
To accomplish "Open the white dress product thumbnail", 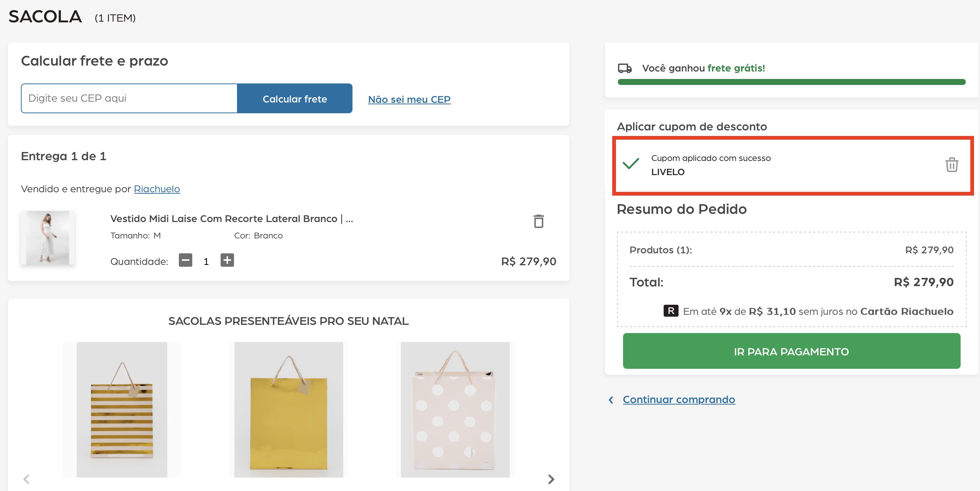I will 48,238.
